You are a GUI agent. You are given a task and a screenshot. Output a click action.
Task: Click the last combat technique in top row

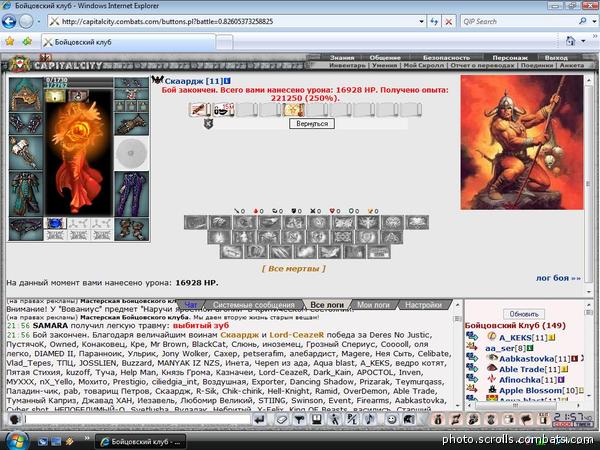pyautogui.click(x=417, y=222)
